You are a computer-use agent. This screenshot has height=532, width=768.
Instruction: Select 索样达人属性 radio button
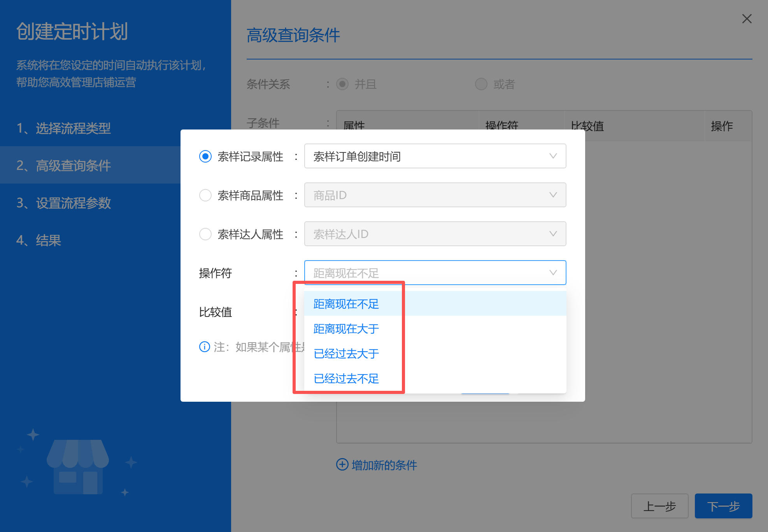click(205, 234)
